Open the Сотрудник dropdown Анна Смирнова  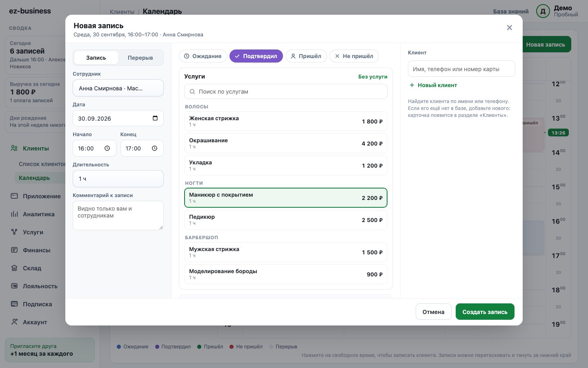(x=118, y=88)
